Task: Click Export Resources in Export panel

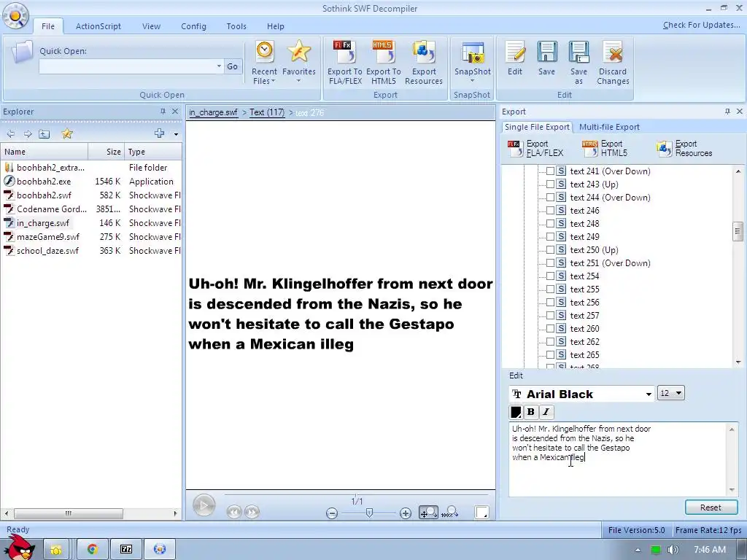Action: 684,149
